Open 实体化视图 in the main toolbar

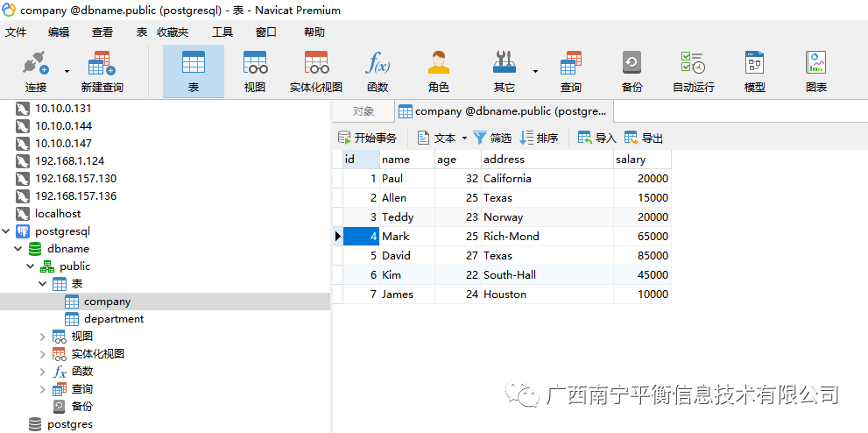(x=316, y=71)
